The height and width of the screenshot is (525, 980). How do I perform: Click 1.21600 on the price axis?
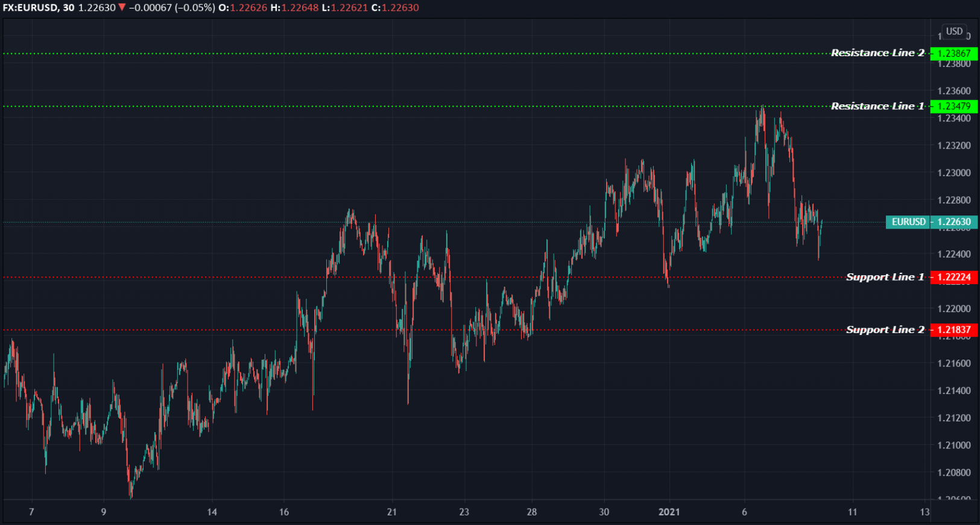coord(954,363)
